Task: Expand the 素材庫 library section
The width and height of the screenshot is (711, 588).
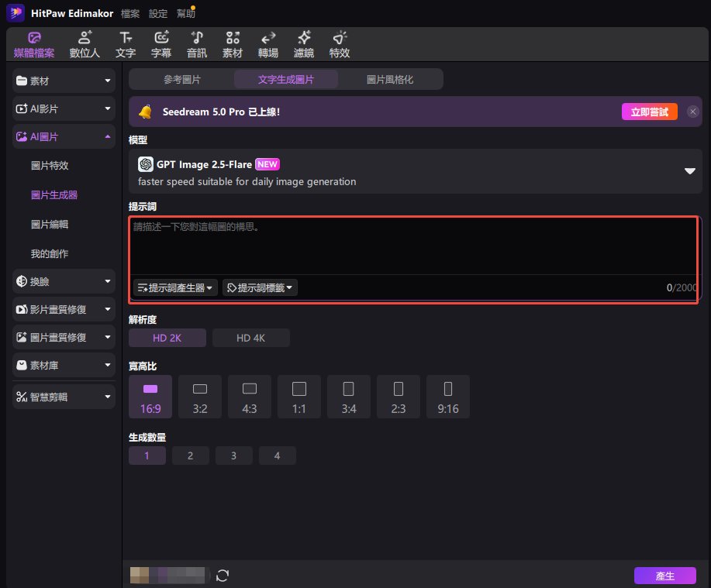Action: tap(64, 365)
